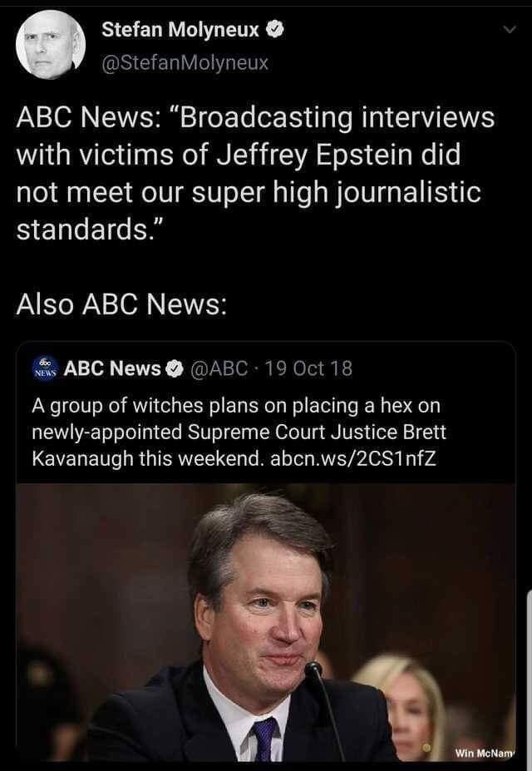Click verified badge beside Stefan Molyneux name
The image size is (532, 771).
[x=273, y=31]
